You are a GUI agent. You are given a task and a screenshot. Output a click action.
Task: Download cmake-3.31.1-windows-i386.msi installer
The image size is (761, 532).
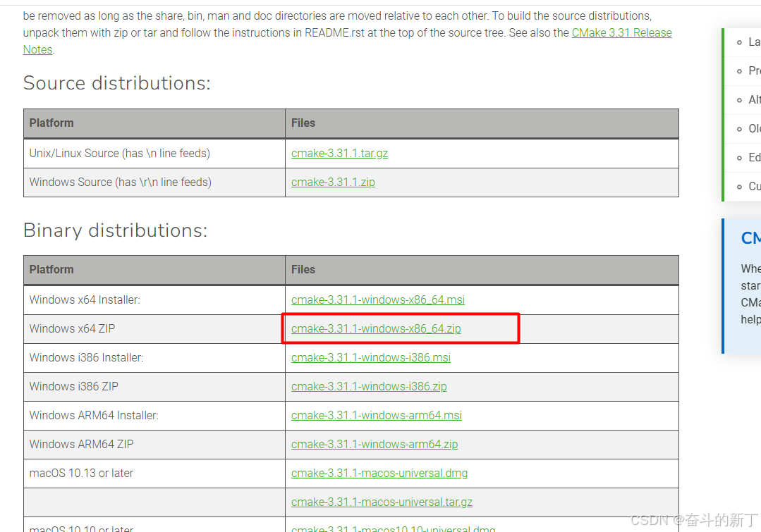coord(371,357)
